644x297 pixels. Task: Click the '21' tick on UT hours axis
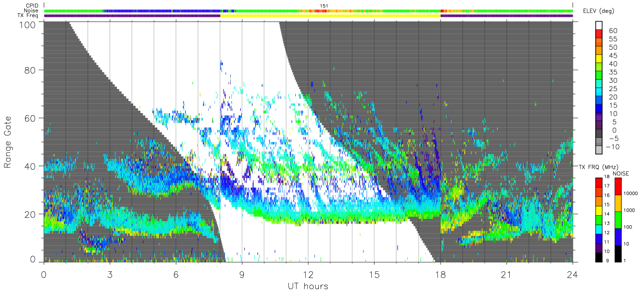click(507, 274)
